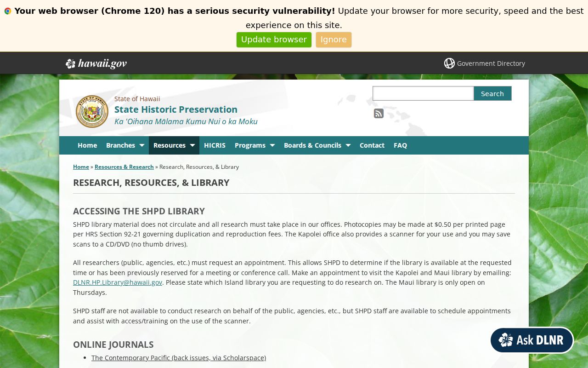Click the 'Research, Resources, & Library' page heading

point(151,183)
